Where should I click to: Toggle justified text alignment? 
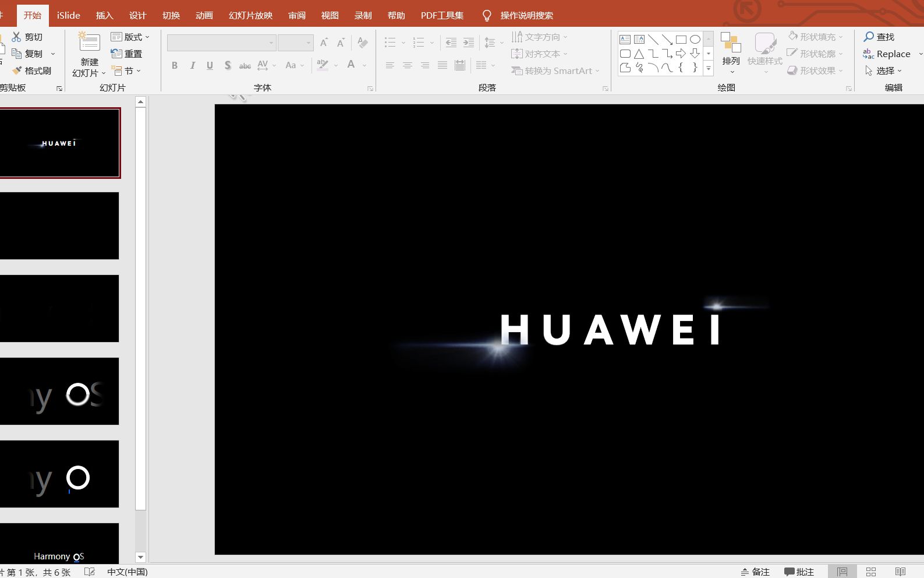click(442, 65)
